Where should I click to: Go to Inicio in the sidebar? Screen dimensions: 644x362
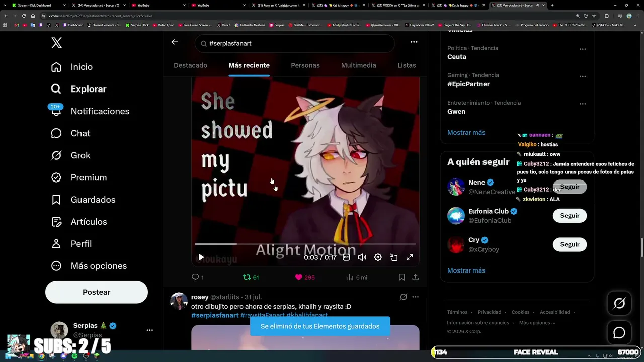click(x=71, y=67)
